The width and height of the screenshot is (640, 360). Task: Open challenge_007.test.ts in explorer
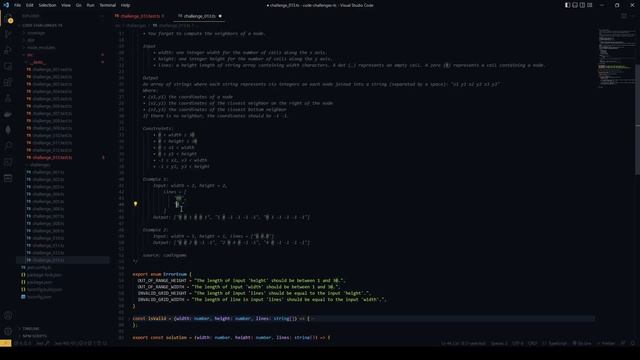52,113
